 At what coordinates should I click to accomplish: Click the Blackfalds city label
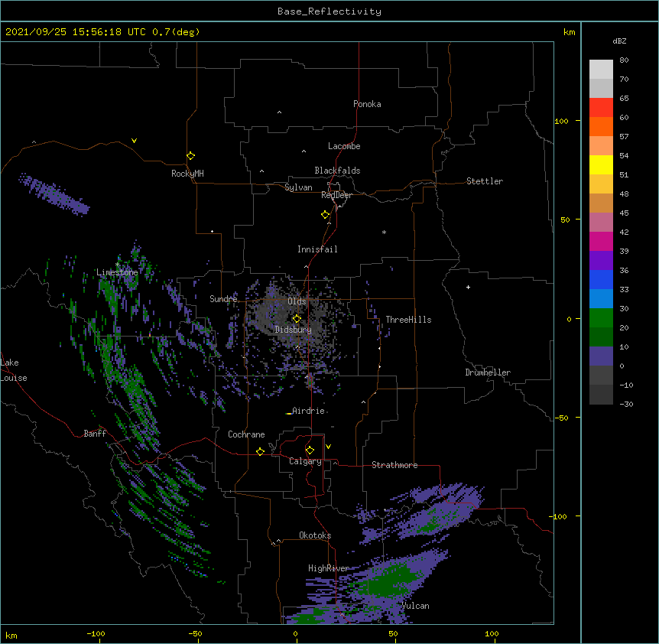337,171
